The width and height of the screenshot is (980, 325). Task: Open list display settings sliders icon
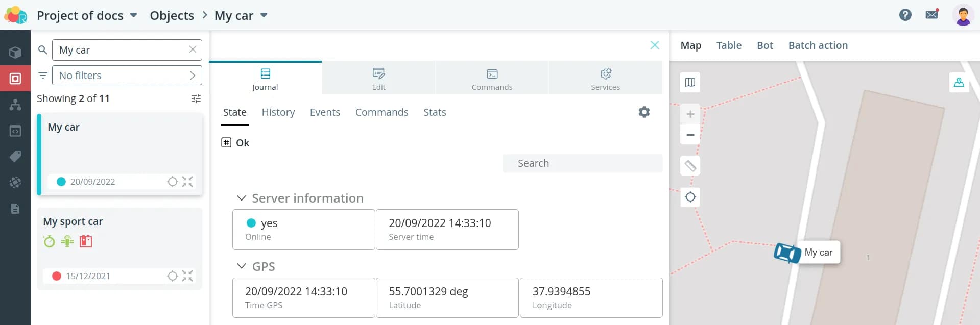point(196,98)
